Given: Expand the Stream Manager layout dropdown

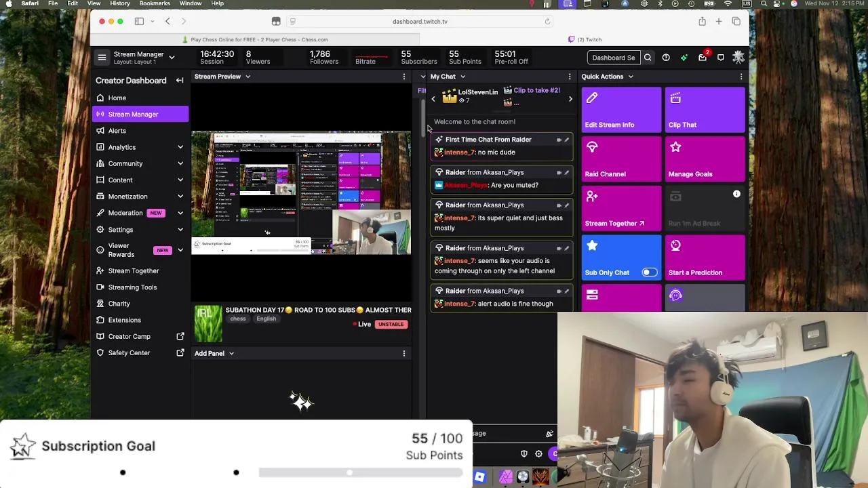Looking at the screenshot, I should (172, 58).
